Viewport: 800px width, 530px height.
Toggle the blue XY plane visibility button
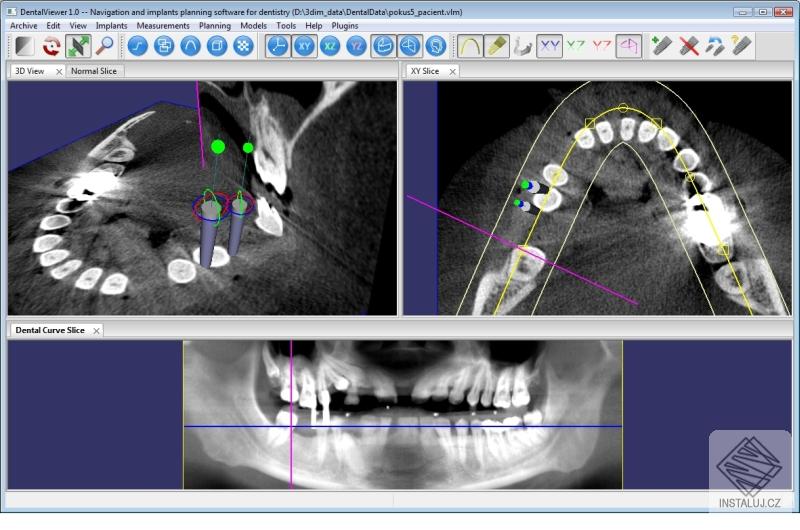click(x=549, y=46)
